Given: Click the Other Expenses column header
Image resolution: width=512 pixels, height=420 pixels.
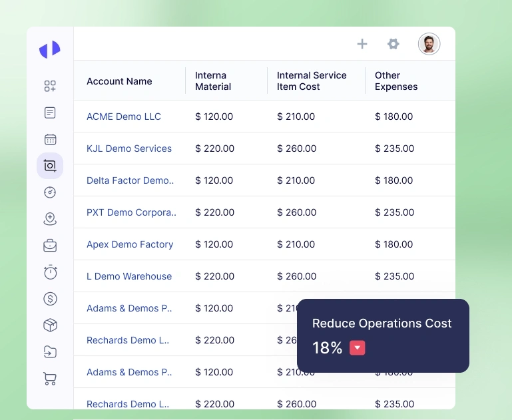Looking at the screenshot, I should [396, 81].
